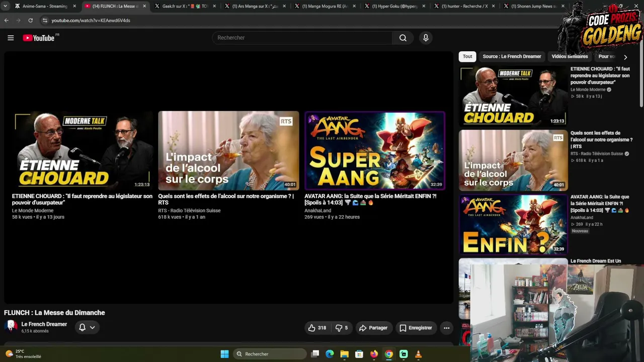Open the YouTube guide hamburger menu
The width and height of the screenshot is (644, 362).
[x=11, y=38]
